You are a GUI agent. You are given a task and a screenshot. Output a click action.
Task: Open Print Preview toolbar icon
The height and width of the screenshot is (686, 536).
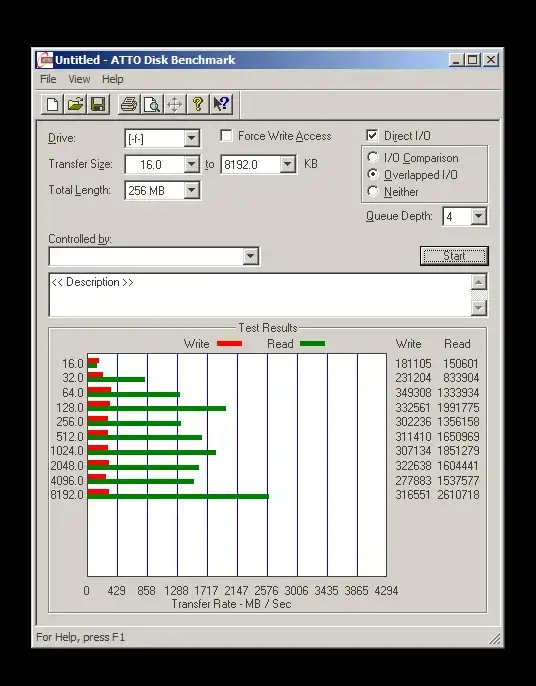click(152, 104)
